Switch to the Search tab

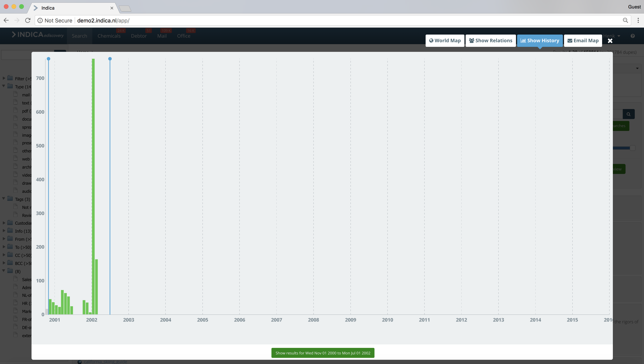(x=80, y=36)
